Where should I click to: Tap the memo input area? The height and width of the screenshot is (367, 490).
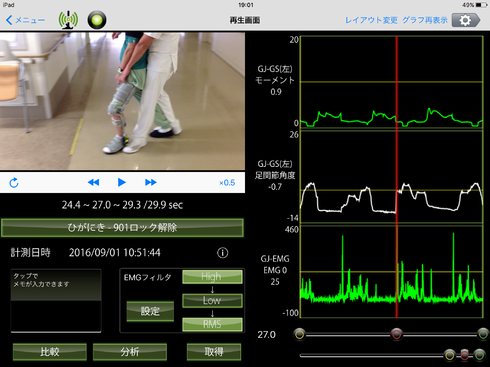tap(56, 301)
